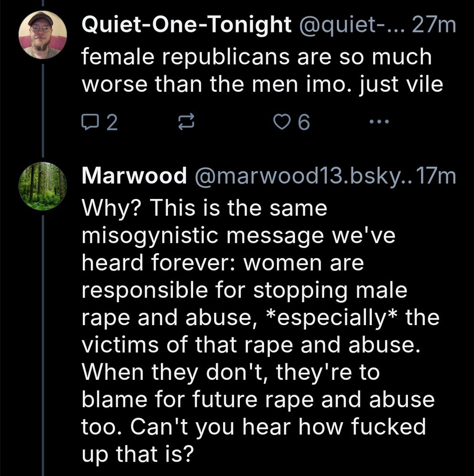Click the 17m timestamp on Marwood's reply

pos(435,177)
